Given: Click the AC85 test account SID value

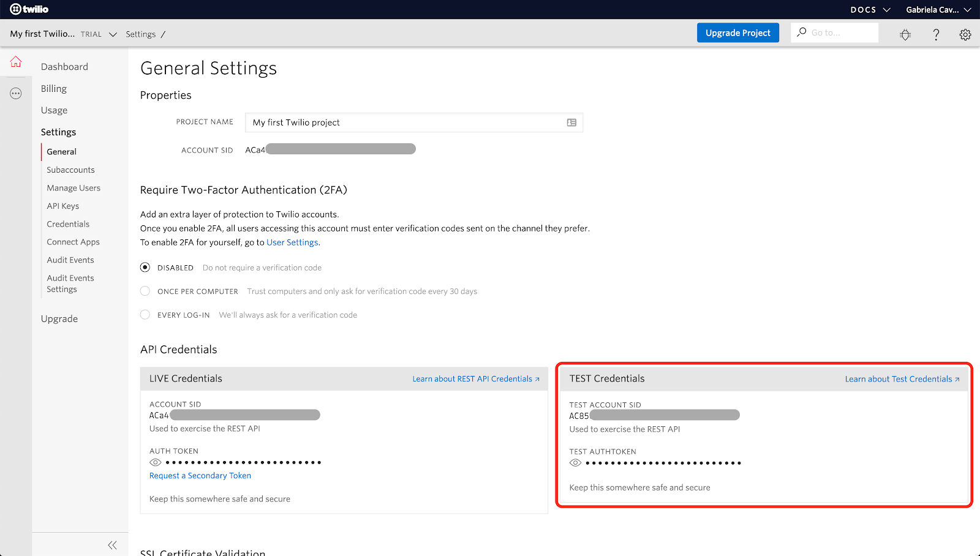Looking at the screenshot, I should tap(654, 416).
